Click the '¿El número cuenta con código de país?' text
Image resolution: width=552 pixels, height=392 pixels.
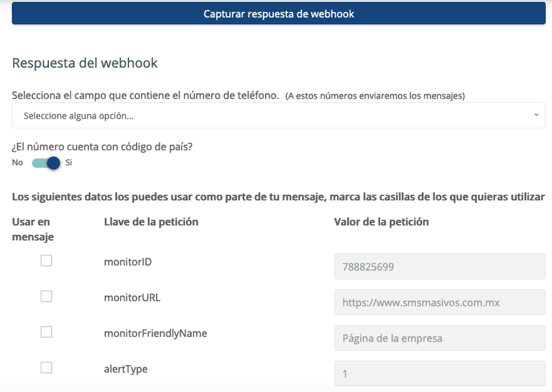click(102, 147)
